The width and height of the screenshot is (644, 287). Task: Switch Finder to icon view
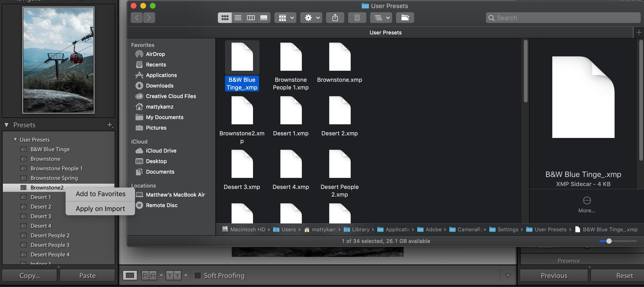point(225,18)
